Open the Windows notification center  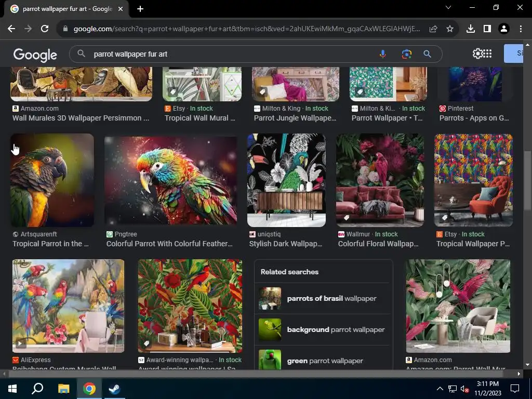coord(515,389)
